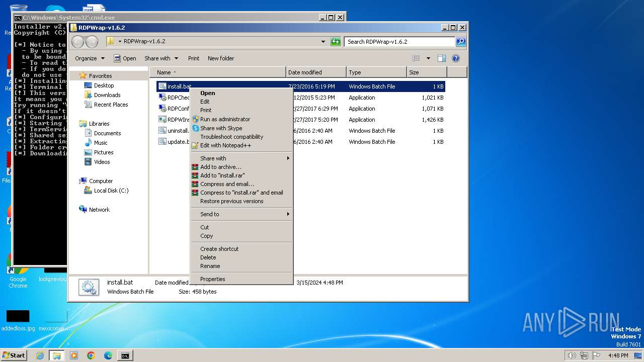This screenshot has height=362, width=644.
Task: Click the Skype icon in context menu
Action: 195,128
